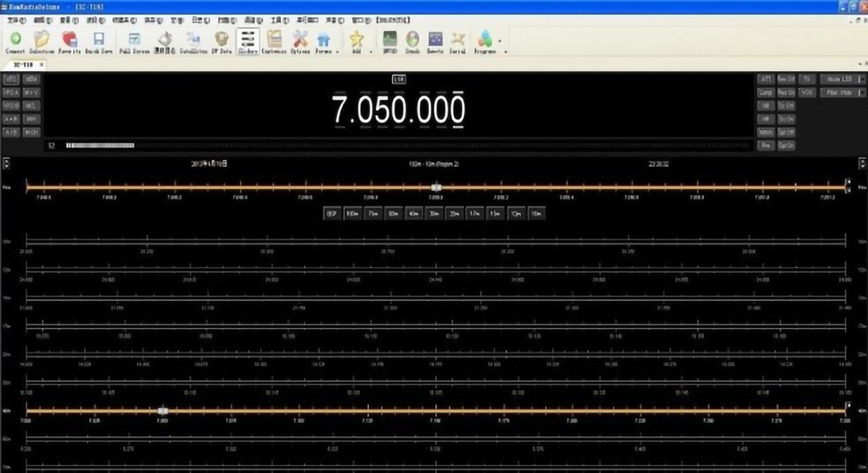
Task: Open the first menu bar item
Action: (16, 18)
